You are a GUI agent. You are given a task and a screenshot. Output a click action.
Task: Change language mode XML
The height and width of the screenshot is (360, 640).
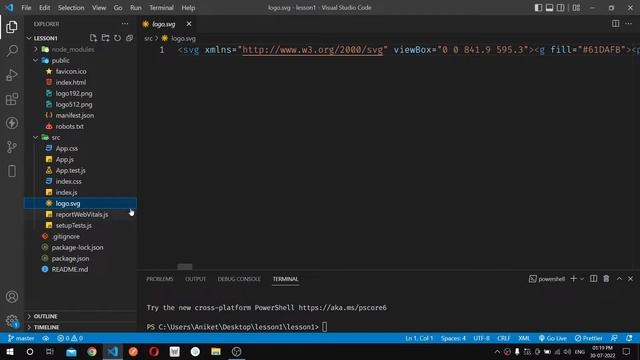pyautogui.click(x=524, y=338)
